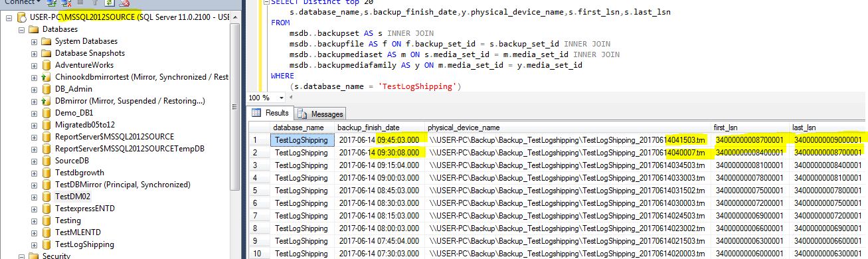
Task: Click the AdventureWorks database icon
Action: tap(46, 65)
